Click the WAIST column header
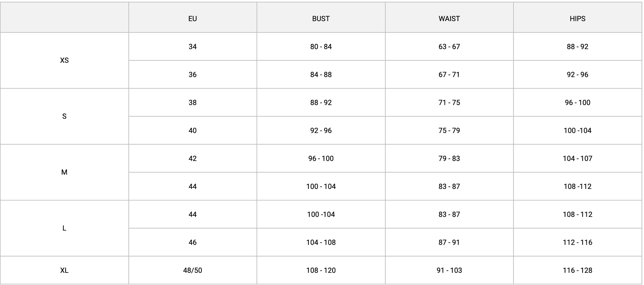The height and width of the screenshot is (285, 644). pyautogui.click(x=449, y=19)
